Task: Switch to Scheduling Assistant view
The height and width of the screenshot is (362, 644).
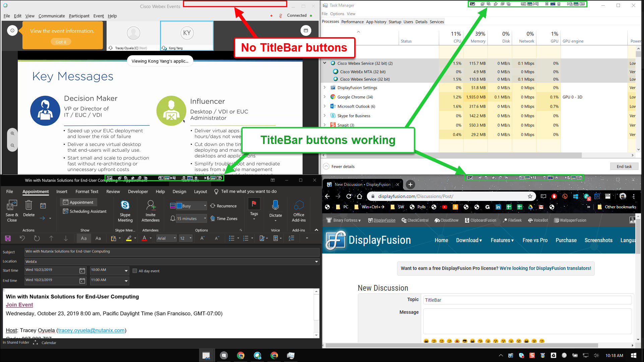Action: tap(84, 211)
